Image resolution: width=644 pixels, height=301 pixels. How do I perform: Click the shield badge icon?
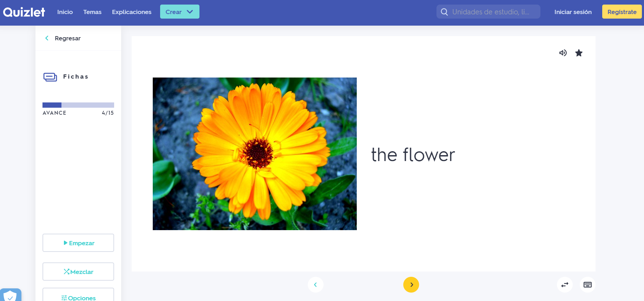click(11, 295)
